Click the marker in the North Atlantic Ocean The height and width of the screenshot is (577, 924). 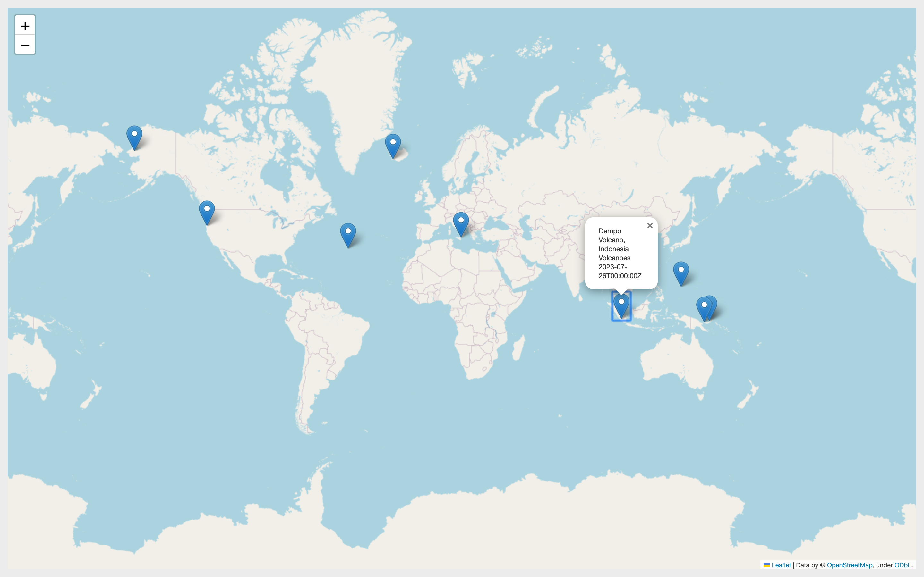(348, 234)
